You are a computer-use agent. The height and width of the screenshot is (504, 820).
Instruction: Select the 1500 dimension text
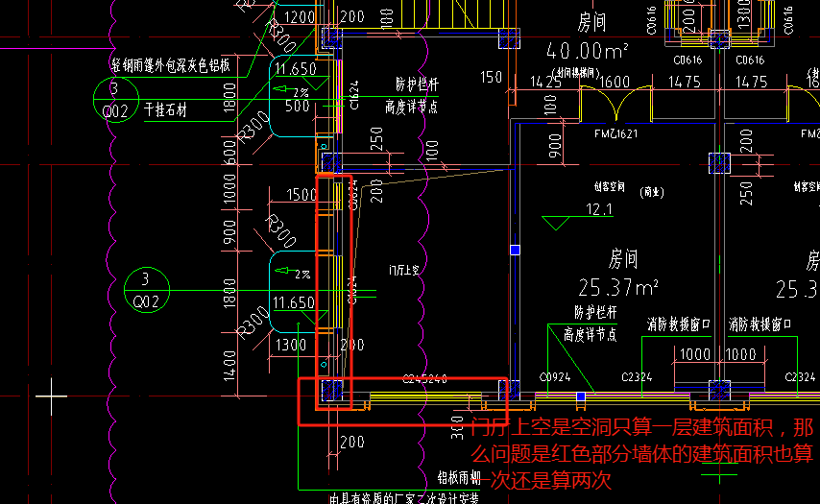click(x=301, y=195)
